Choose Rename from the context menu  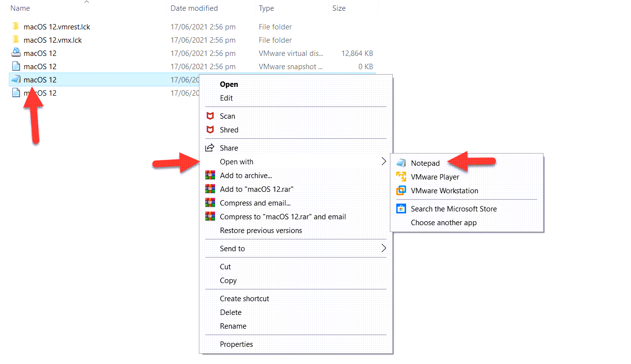click(x=233, y=326)
